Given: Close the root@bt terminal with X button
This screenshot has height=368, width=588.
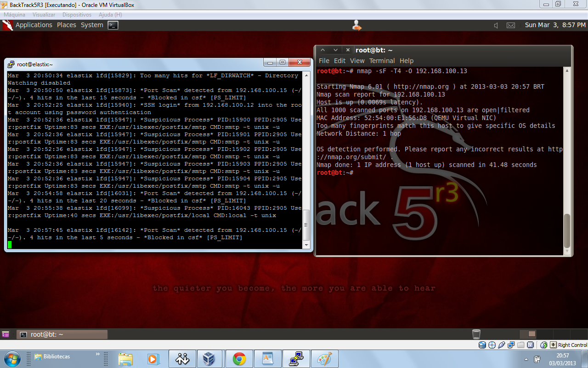Looking at the screenshot, I should coord(348,50).
